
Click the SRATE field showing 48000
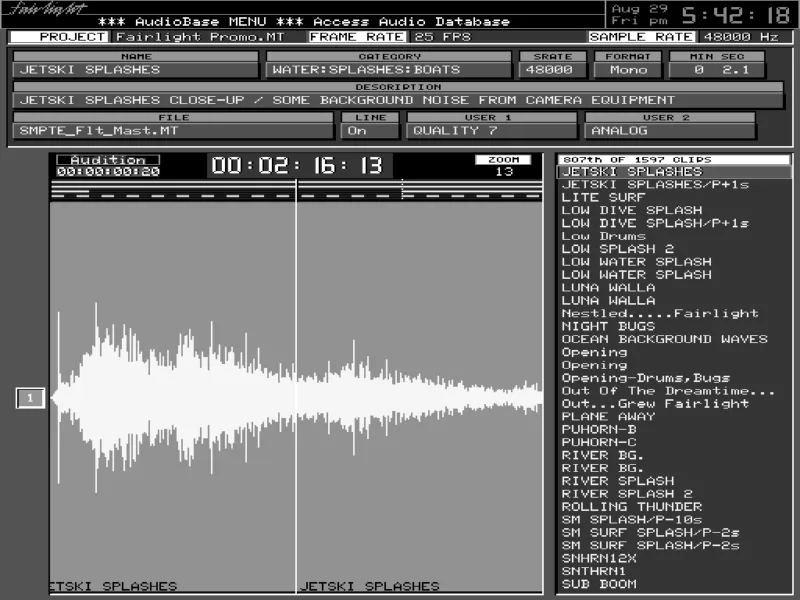point(553,70)
